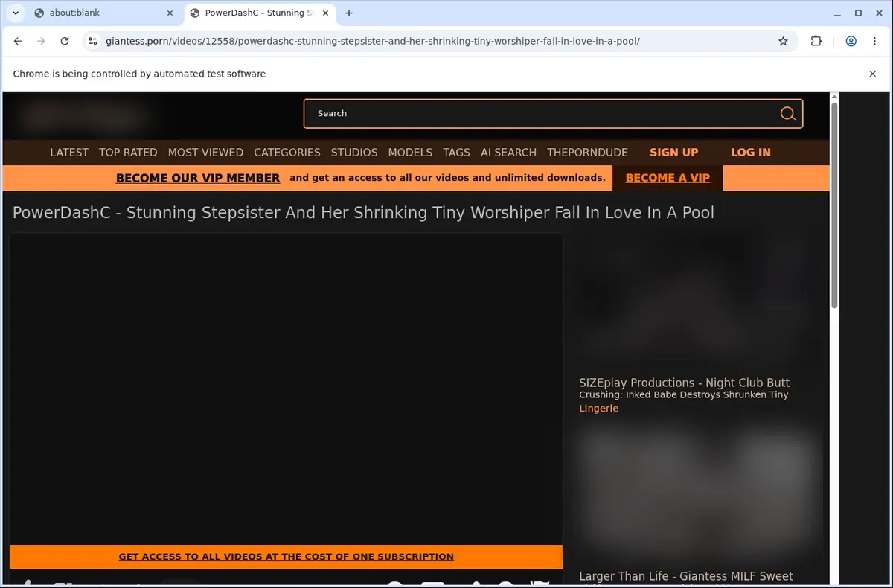Open the LATEST menu item
This screenshot has height=588, width=893.
pyautogui.click(x=69, y=152)
